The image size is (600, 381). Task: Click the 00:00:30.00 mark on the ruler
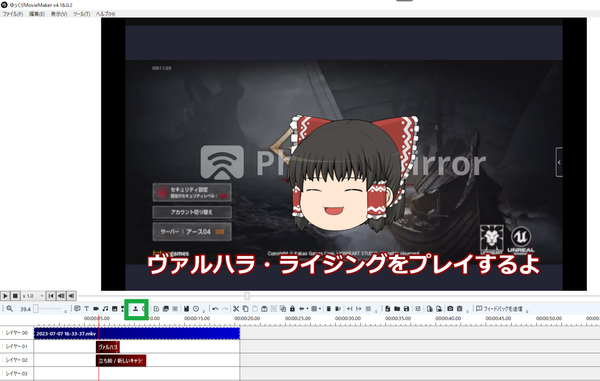tap(348, 318)
